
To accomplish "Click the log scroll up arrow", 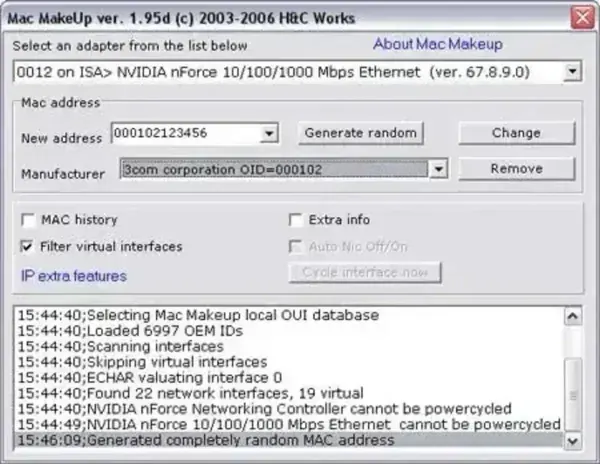I will click(x=573, y=316).
